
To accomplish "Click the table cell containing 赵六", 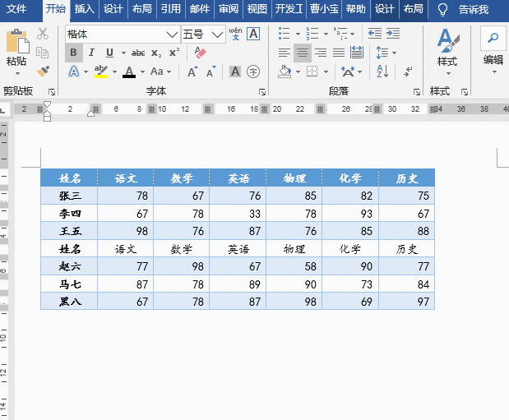I will pos(69,266).
